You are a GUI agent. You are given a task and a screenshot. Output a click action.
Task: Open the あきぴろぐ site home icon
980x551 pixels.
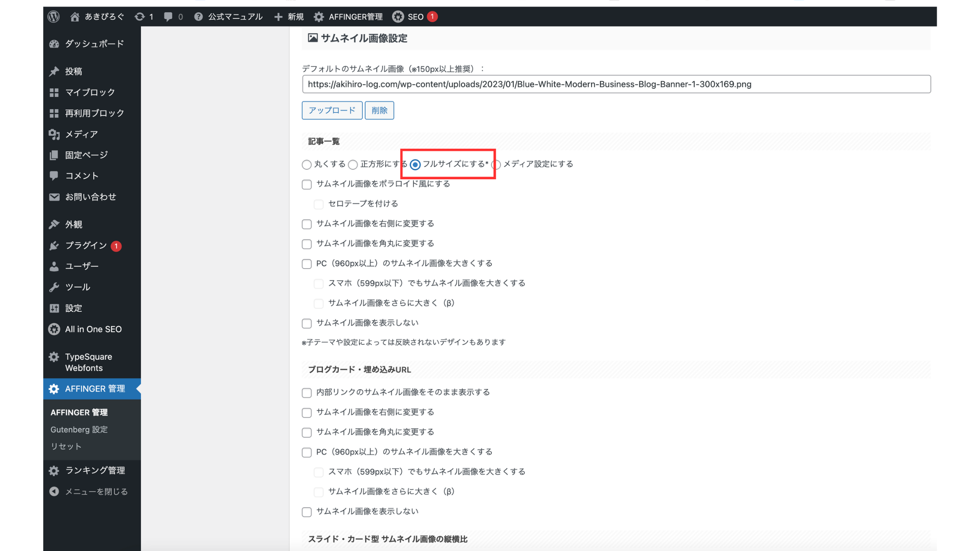[75, 17]
